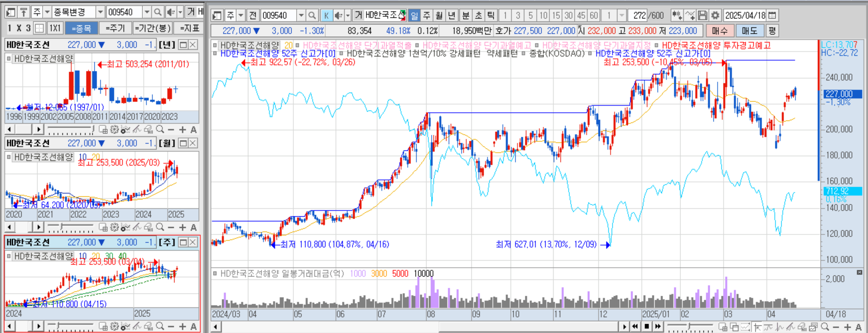Click the search magnifier beside main chart code 009540
This screenshot has height=333, width=868.
coord(312,16)
